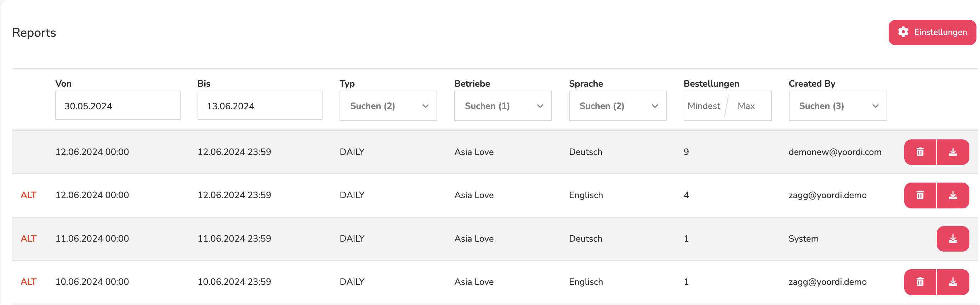Click the Bis date field
Image resolution: width=980 pixels, height=305 pixels.
point(260,105)
